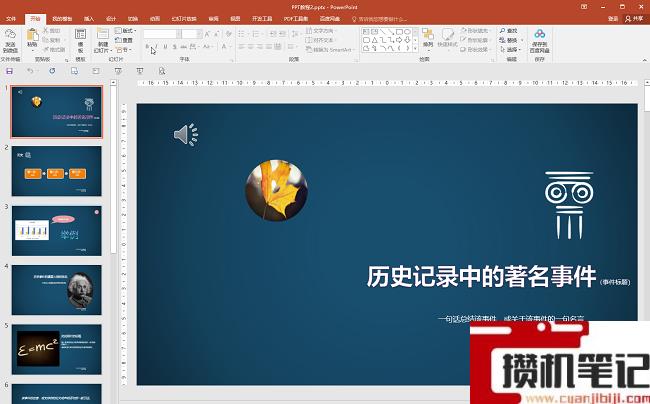Click the Save to Baidu Netdisk icon
Screen dimensions: 650x404
[x=539, y=34]
